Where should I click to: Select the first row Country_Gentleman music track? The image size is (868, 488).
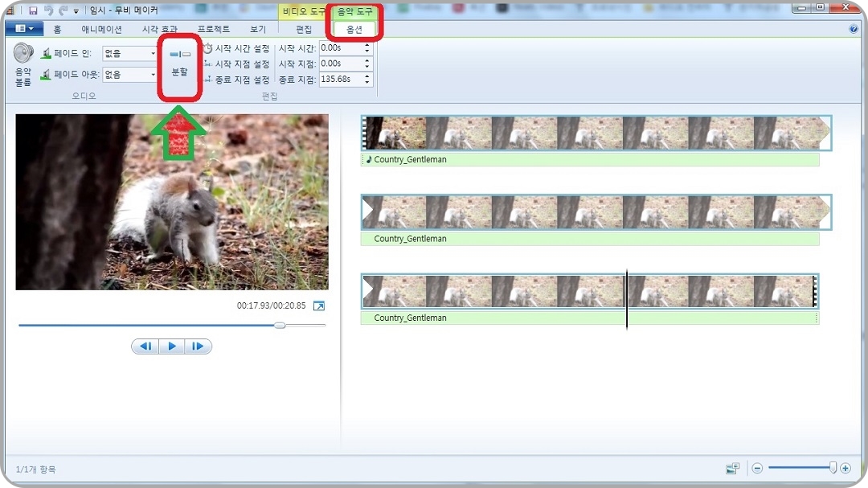590,159
